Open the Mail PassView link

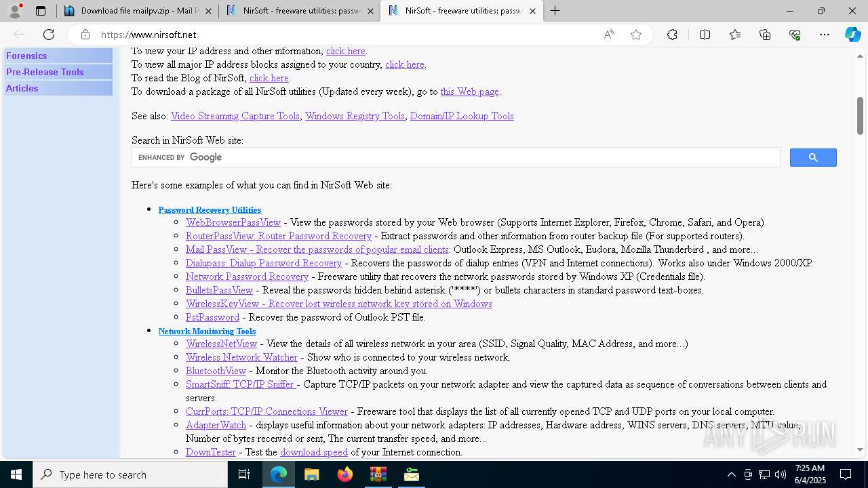(x=317, y=249)
